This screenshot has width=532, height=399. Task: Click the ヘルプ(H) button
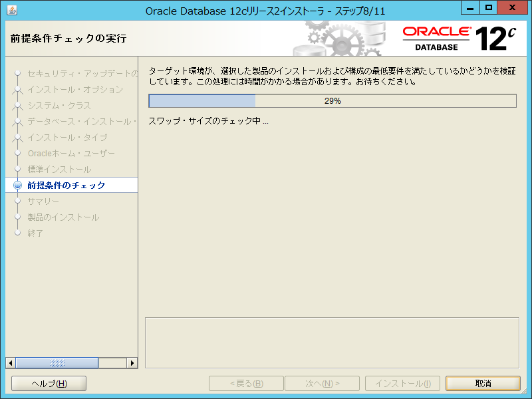[49, 384]
